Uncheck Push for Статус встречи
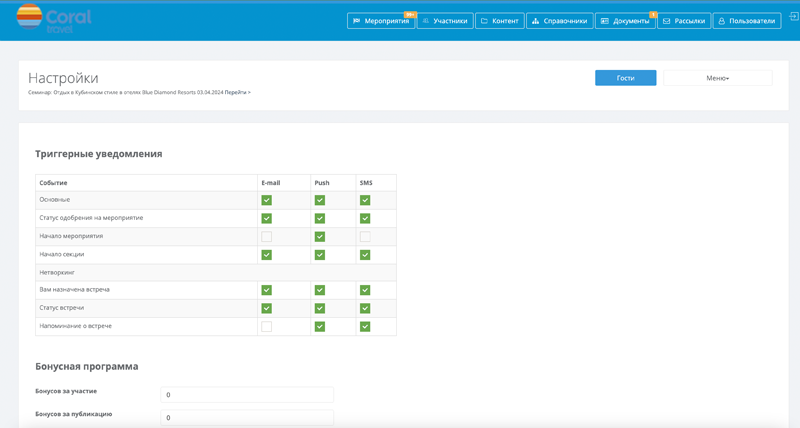 pos(320,308)
